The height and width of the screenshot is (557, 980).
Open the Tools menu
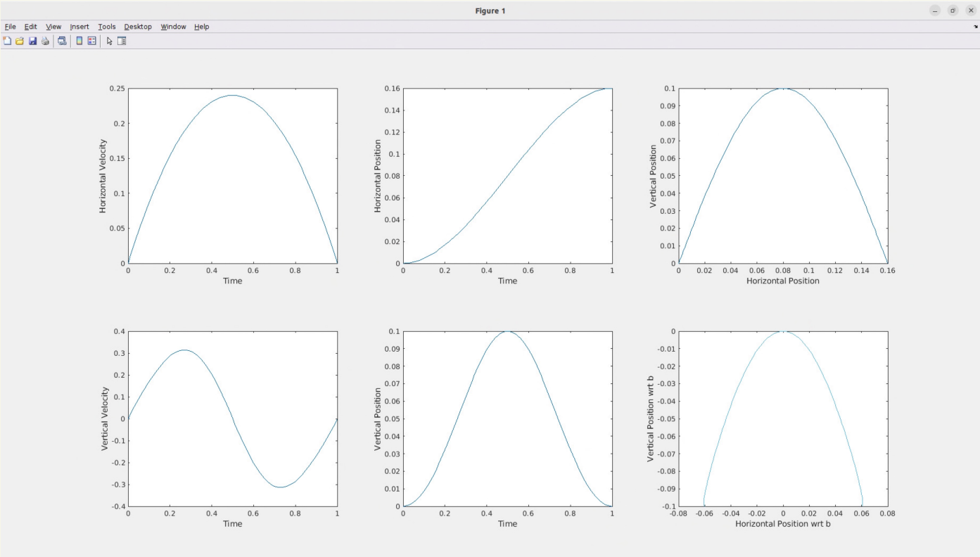point(106,27)
